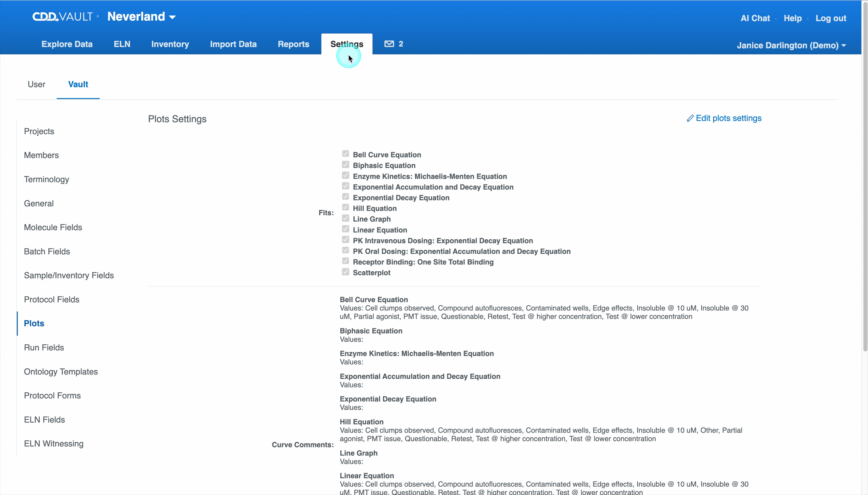Open the Import Data tab
This screenshot has height=495, width=868.
click(x=233, y=44)
